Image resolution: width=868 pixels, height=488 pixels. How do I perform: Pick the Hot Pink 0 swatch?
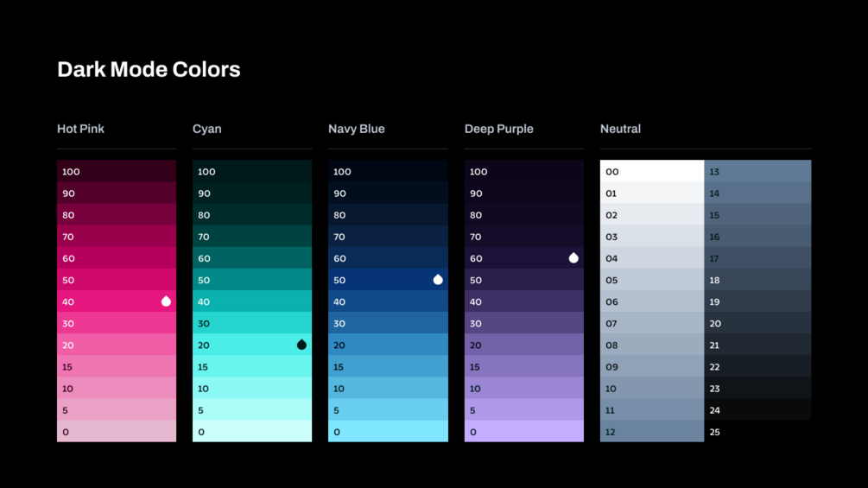pyautogui.click(x=117, y=431)
